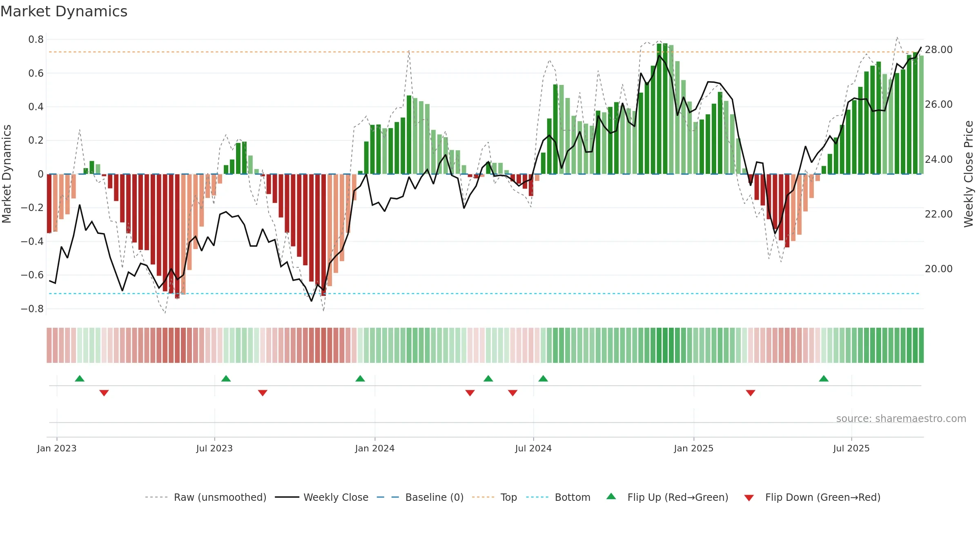This screenshot has width=980, height=551.
Task: Click the Jan 2025 axis label
Action: pyautogui.click(x=694, y=448)
